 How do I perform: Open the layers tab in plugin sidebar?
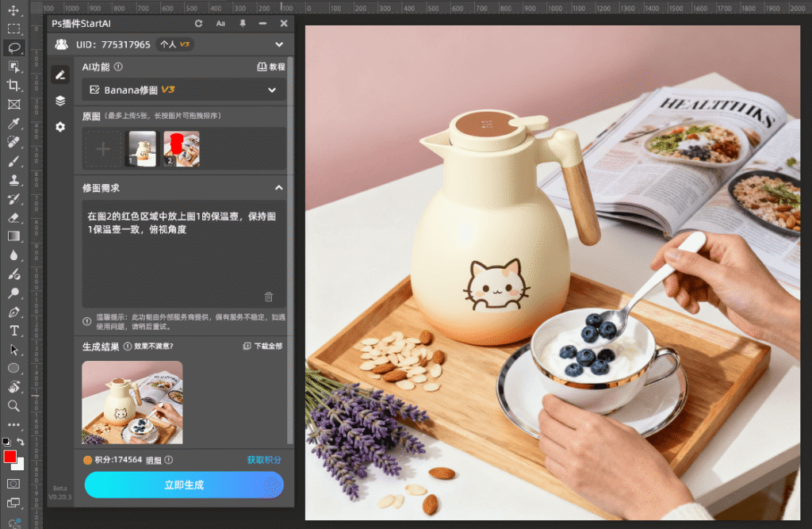point(60,101)
